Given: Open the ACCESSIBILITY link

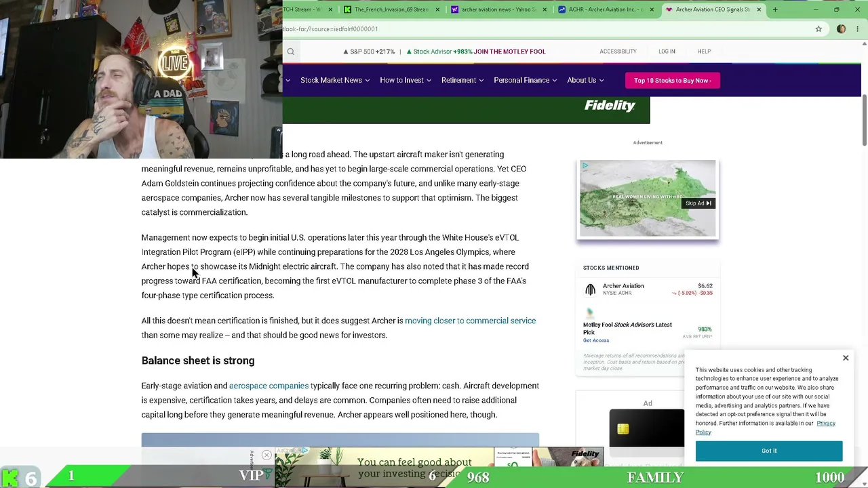Looking at the screenshot, I should pos(618,52).
